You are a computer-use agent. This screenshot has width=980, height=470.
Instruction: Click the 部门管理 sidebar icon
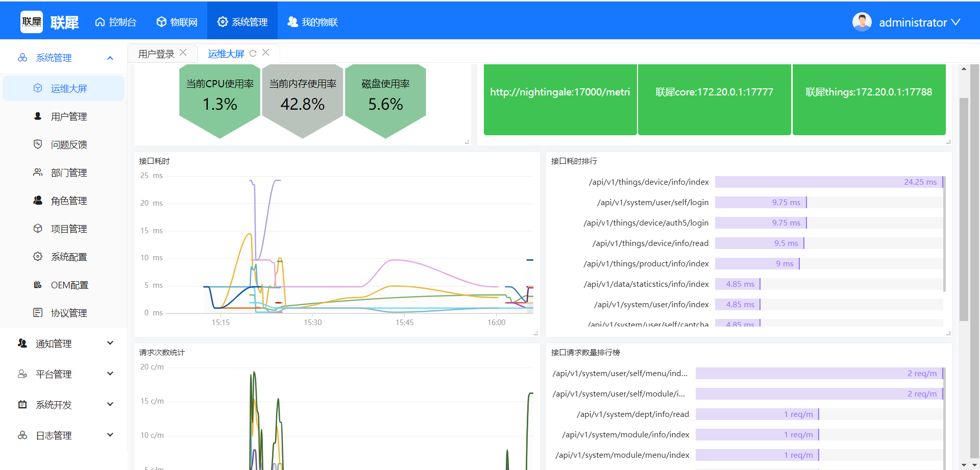click(38, 172)
